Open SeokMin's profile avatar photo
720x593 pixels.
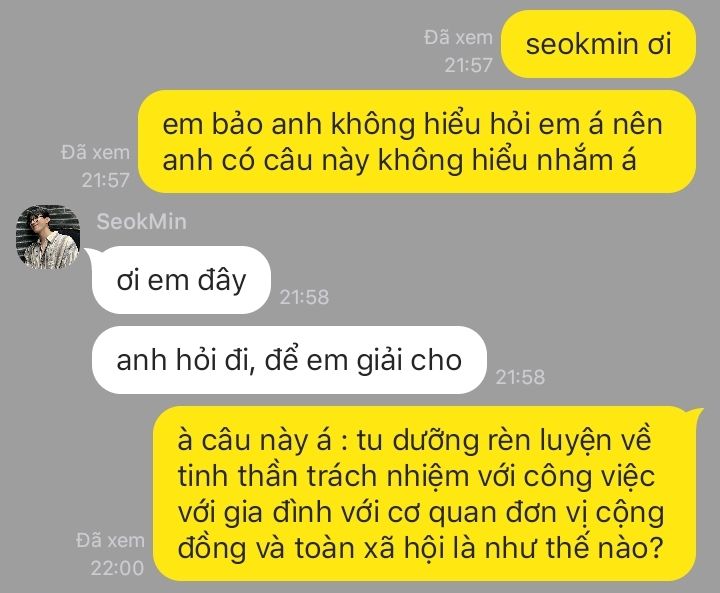pos(48,237)
